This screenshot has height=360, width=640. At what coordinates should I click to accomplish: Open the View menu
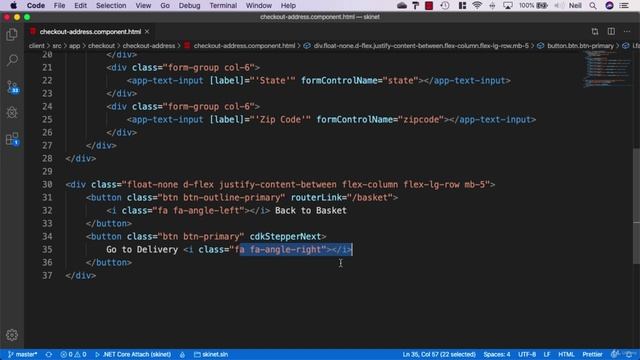(143, 5)
